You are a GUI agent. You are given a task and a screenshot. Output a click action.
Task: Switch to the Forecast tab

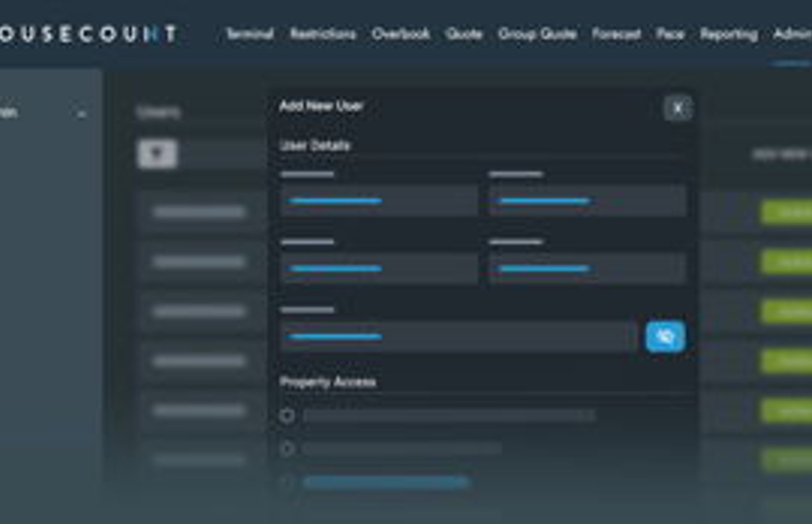tap(617, 34)
